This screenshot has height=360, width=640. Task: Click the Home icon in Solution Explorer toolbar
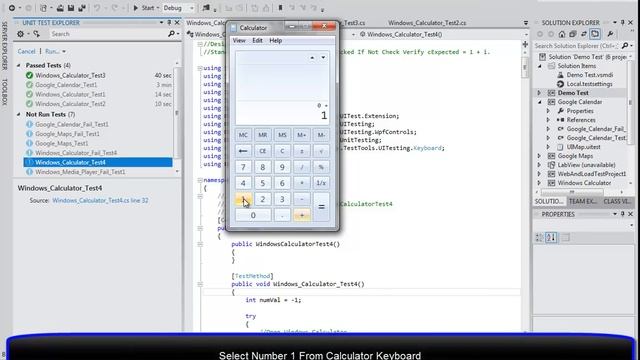tap(562, 34)
